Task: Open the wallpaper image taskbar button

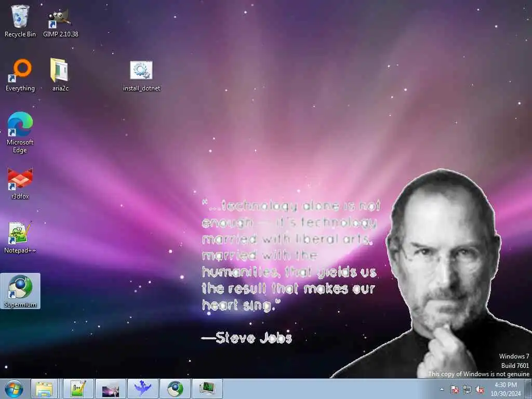Action: pyautogui.click(x=111, y=389)
